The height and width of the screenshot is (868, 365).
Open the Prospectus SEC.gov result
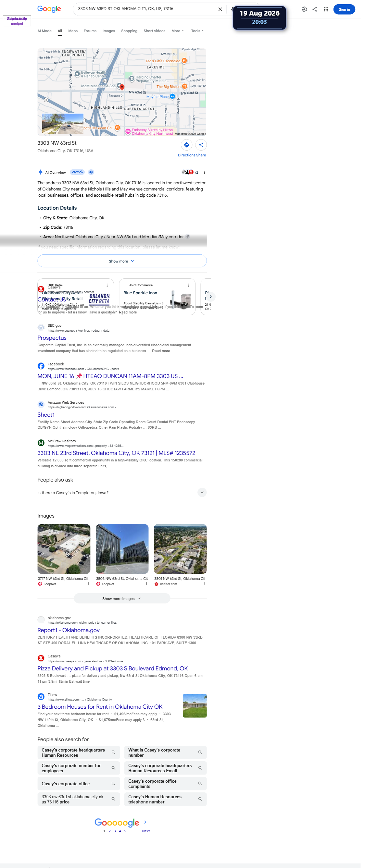[52, 338]
